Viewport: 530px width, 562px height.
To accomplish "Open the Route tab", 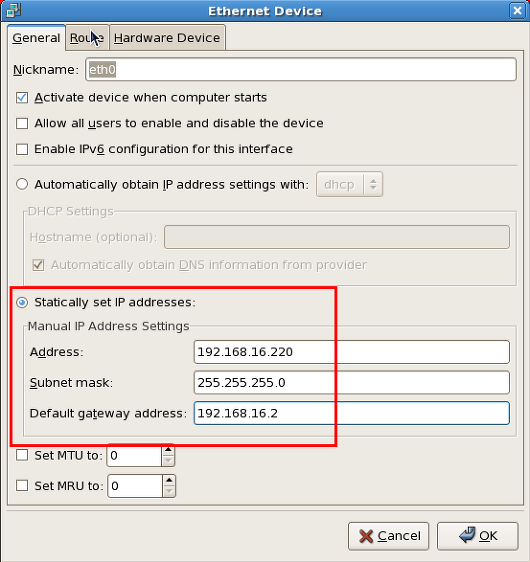I will 87,38.
